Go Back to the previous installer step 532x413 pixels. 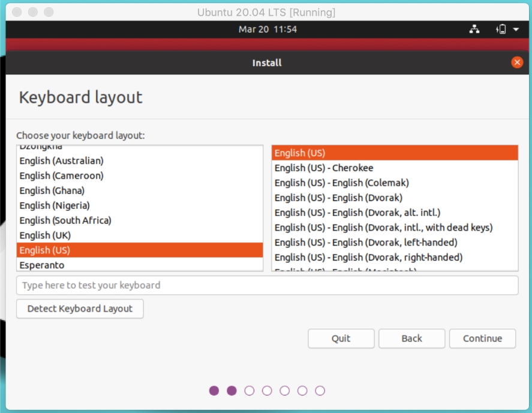point(411,339)
